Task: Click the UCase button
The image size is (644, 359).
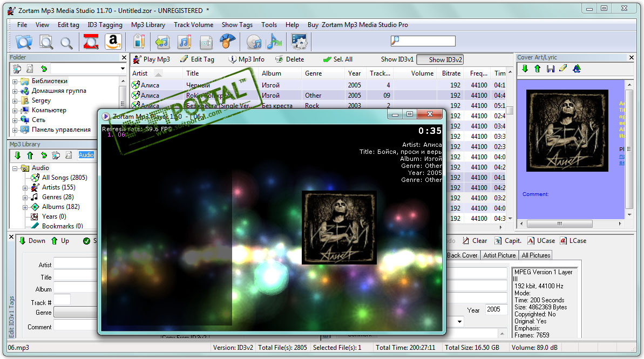Action: (x=541, y=241)
